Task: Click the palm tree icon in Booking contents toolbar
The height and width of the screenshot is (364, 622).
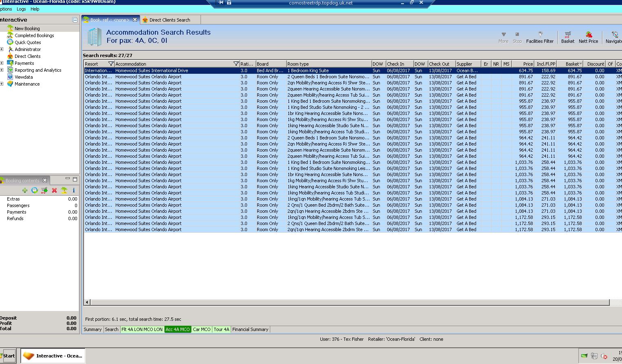Action: click(64, 190)
